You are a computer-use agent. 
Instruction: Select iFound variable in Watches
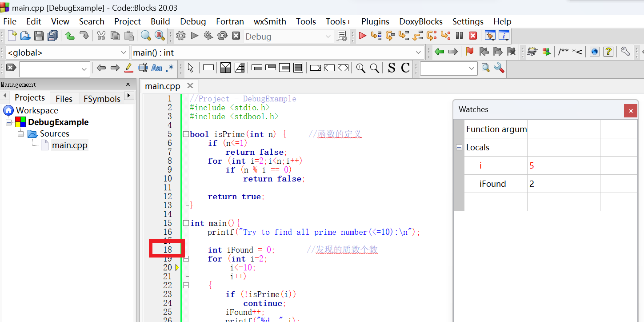(492, 184)
